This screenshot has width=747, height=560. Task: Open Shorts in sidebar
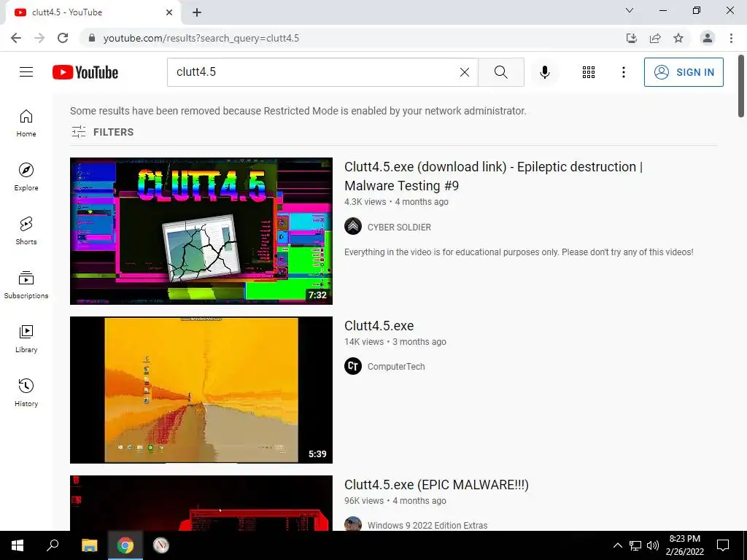tap(26, 230)
